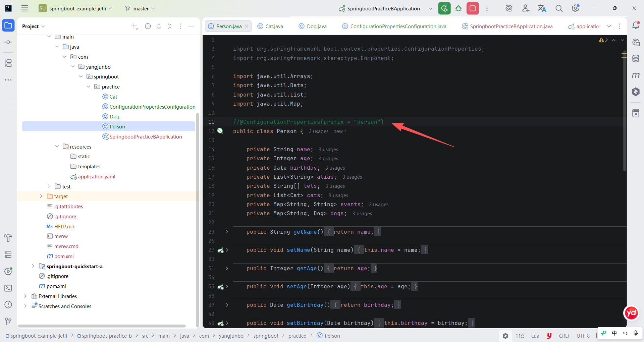The width and height of the screenshot is (644, 342).
Task: Open the translation plugin icon
Action: tap(542, 8)
